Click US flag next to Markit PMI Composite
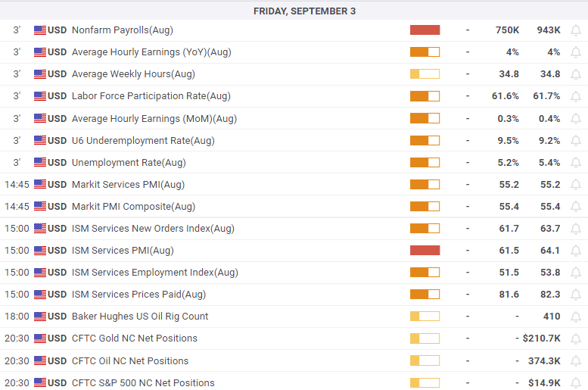 pos(40,206)
